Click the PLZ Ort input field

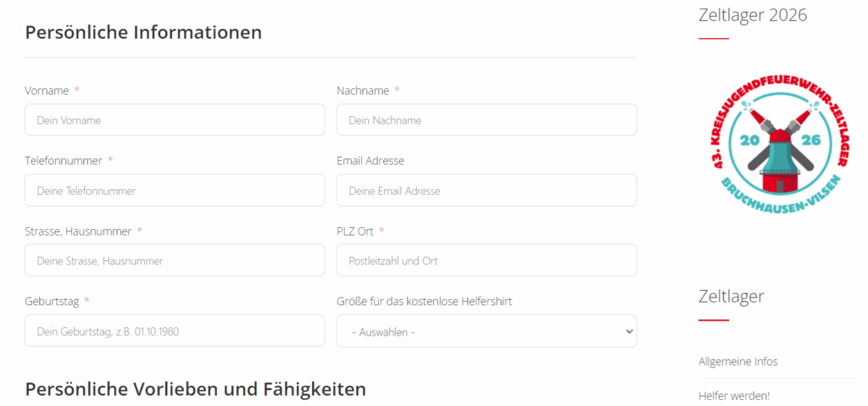(x=487, y=260)
